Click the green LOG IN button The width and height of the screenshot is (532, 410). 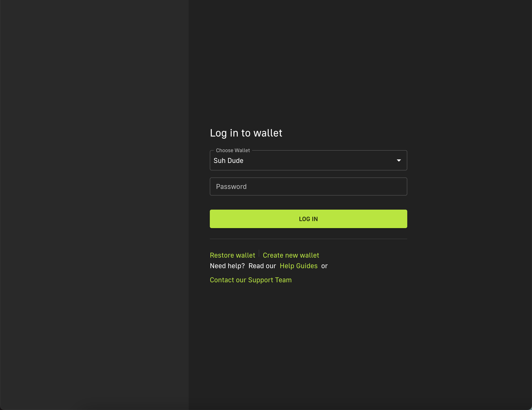[x=308, y=219]
